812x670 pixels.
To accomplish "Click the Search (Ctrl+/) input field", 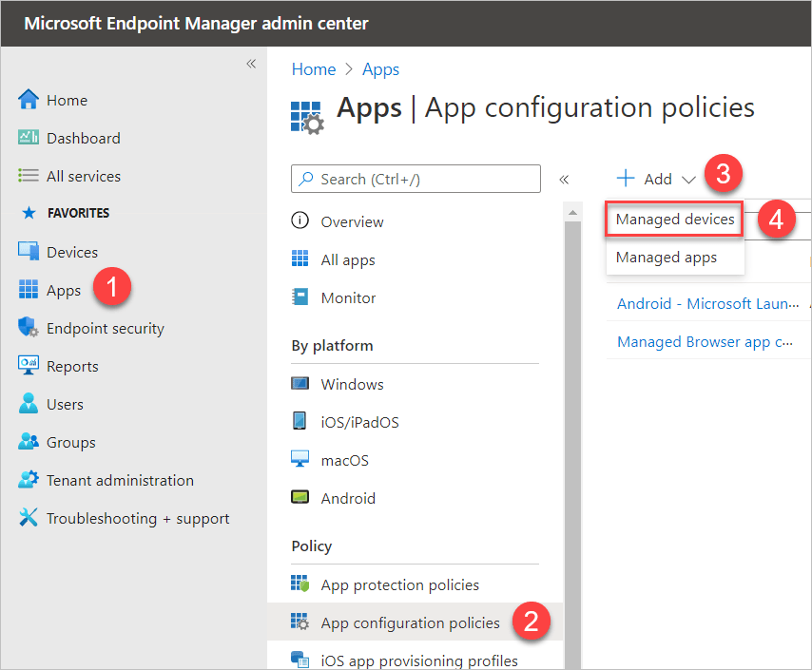I will [416, 179].
